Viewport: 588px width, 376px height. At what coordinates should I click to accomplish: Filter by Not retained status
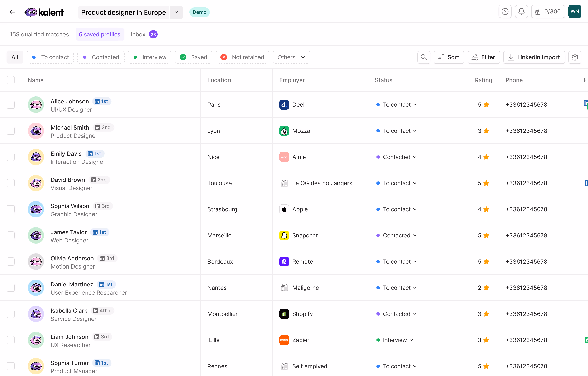[242, 57]
